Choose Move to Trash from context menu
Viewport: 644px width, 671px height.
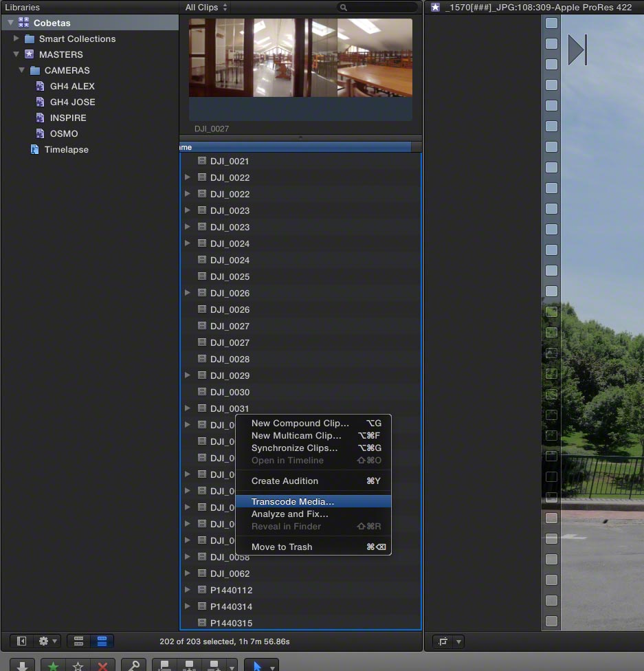[x=313, y=547]
